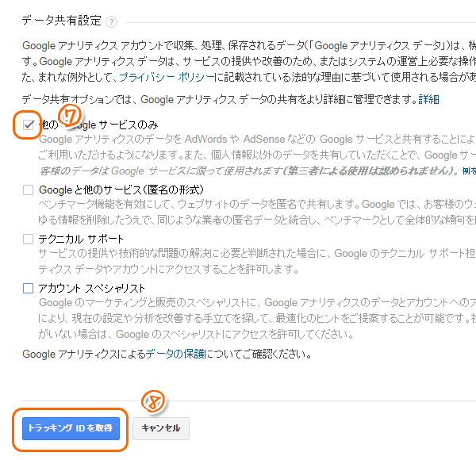Check the アカウント スペシャリスト checkbox

[x=29, y=288]
